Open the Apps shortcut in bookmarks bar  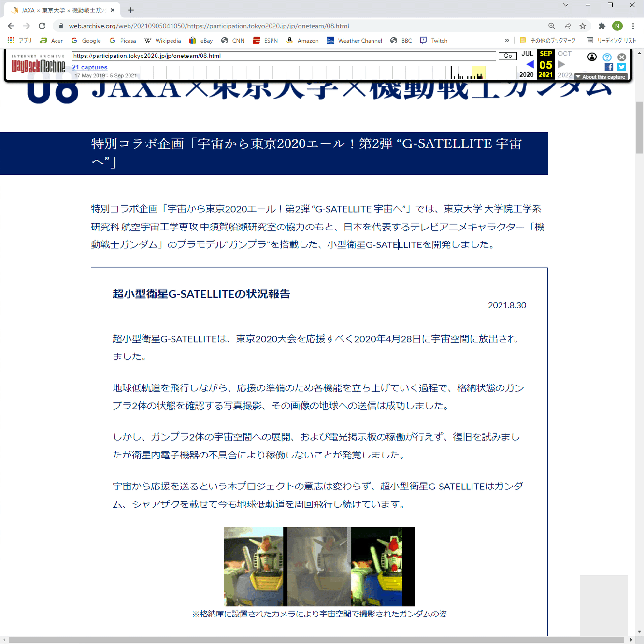pos(19,41)
